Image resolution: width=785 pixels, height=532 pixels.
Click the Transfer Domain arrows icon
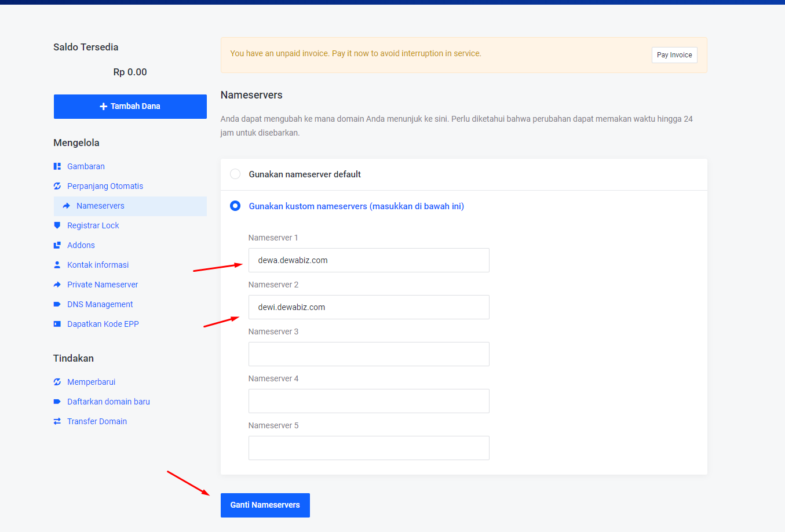tap(57, 421)
